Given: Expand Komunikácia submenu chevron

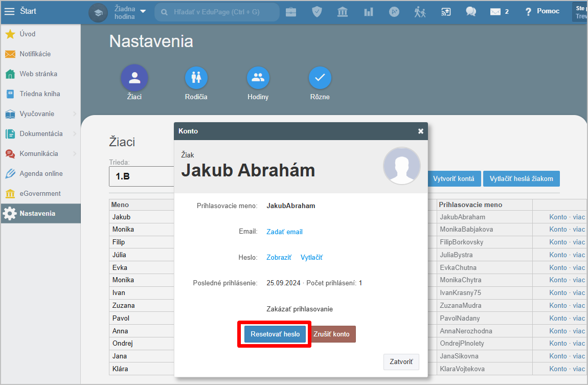Looking at the screenshot, I should pyautogui.click(x=74, y=153).
